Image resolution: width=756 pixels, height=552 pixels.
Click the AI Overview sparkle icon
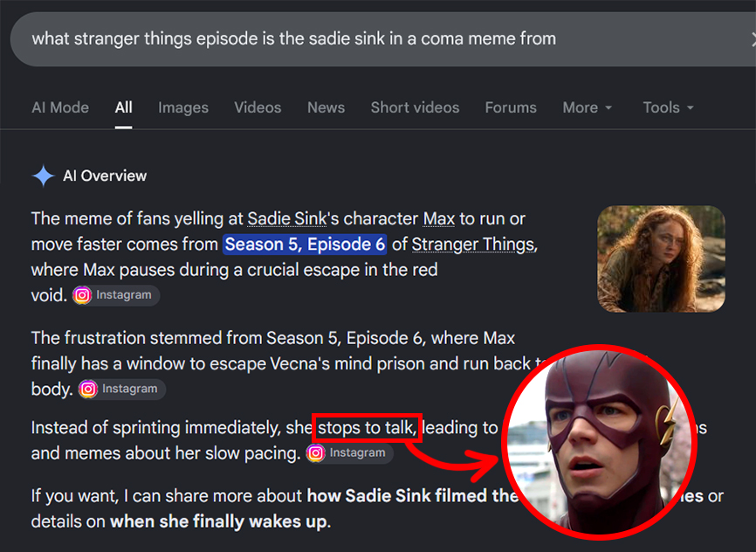tap(44, 176)
